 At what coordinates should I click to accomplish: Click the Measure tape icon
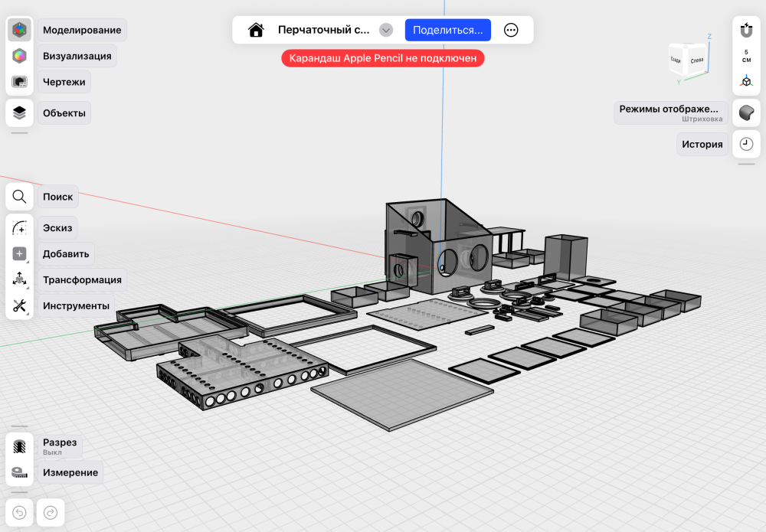(19, 472)
